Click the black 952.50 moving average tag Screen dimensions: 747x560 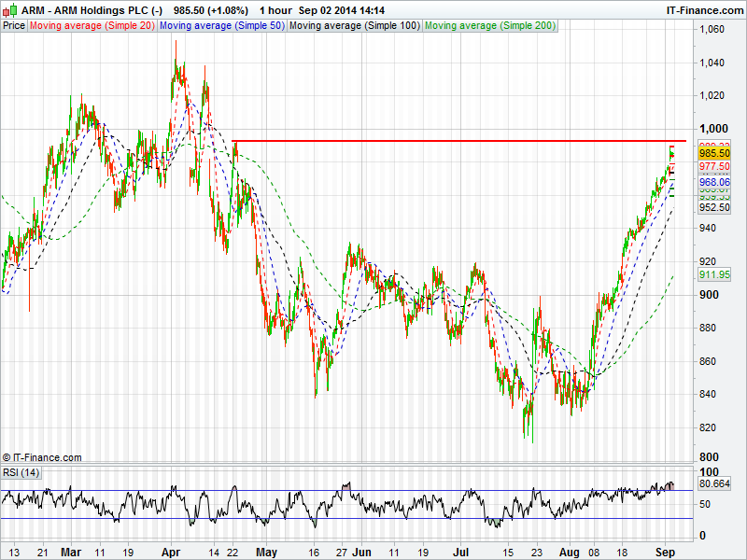[713, 207]
